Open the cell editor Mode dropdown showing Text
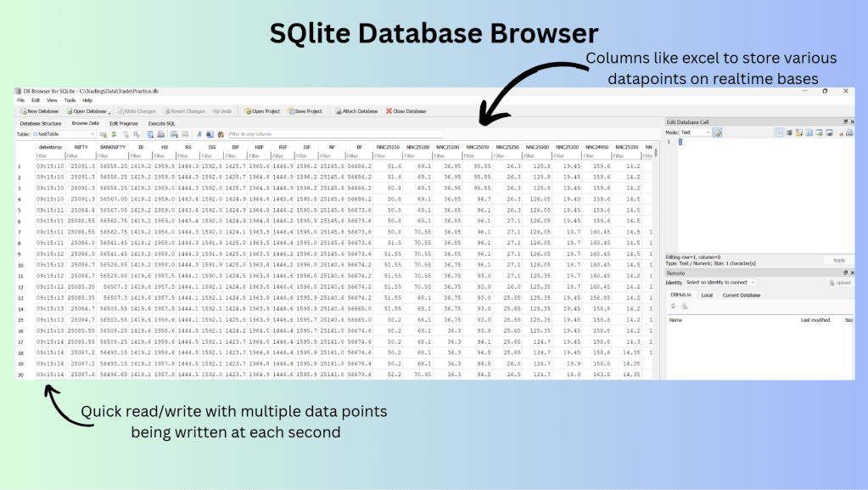 (695, 132)
